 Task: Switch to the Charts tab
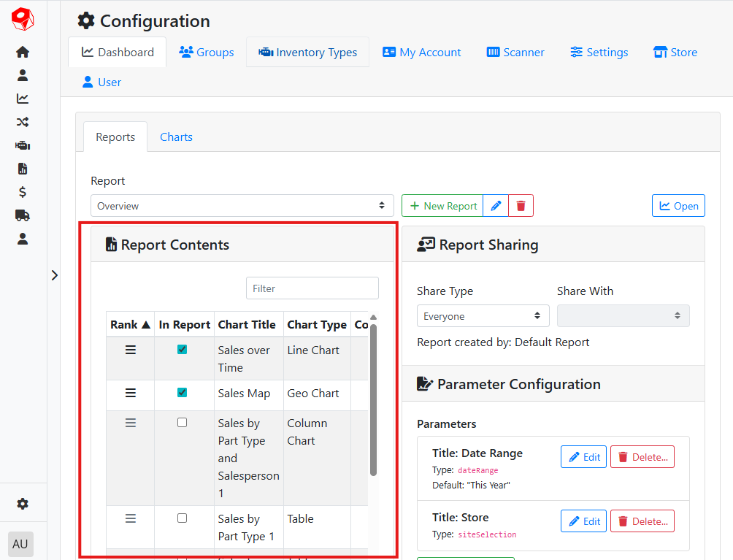point(176,137)
